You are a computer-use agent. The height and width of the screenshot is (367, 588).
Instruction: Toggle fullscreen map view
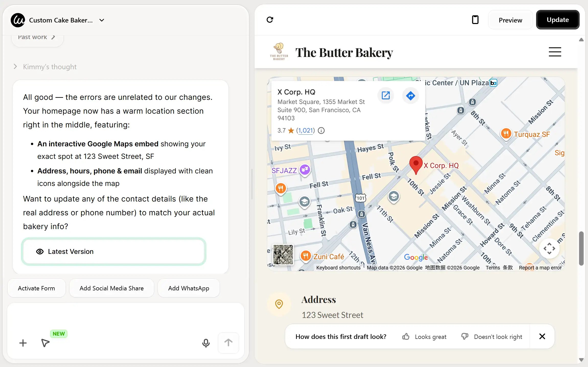pos(549,248)
